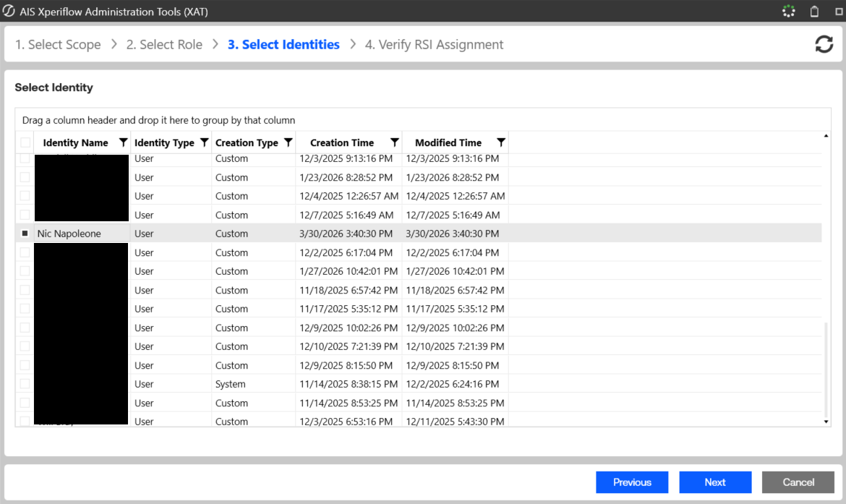Image resolution: width=846 pixels, height=504 pixels.
Task: Check the row created 12/9/2025 8:15:50 PM
Action: (x=25, y=365)
